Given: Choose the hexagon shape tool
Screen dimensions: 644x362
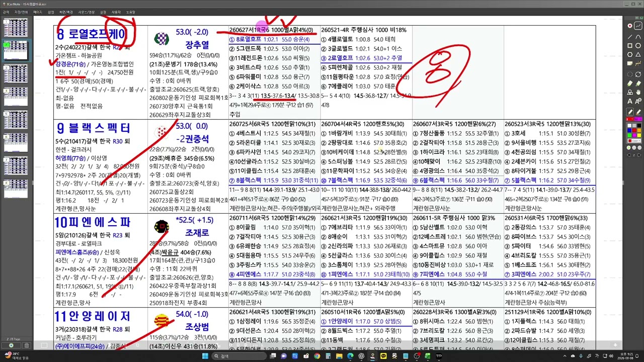Looking at the screenshot, I should [630, 54].
